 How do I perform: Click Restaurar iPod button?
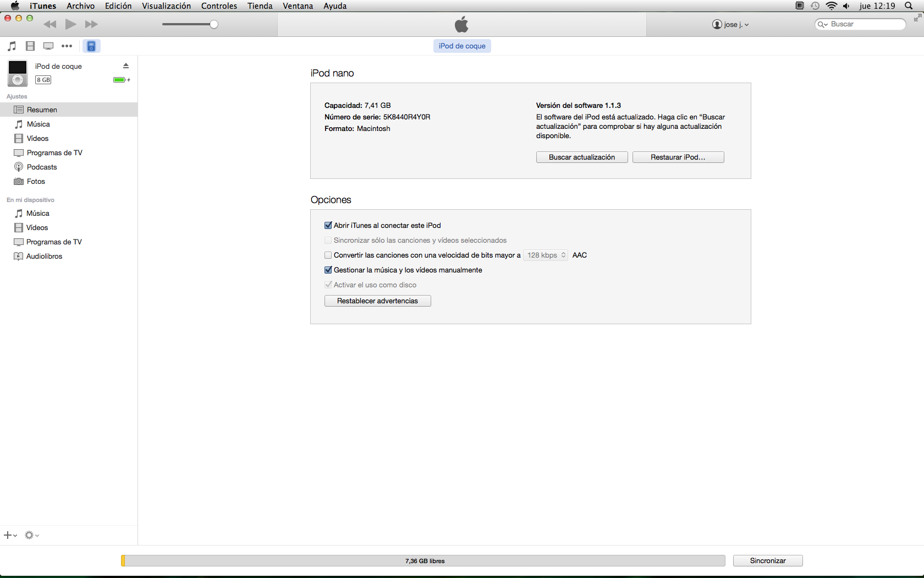point(678,157)
